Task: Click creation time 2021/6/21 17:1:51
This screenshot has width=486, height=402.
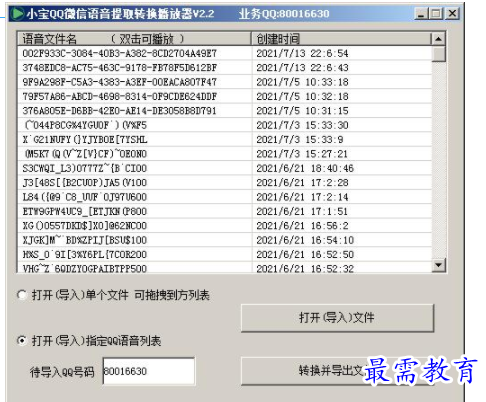Action: pos(302,211)
